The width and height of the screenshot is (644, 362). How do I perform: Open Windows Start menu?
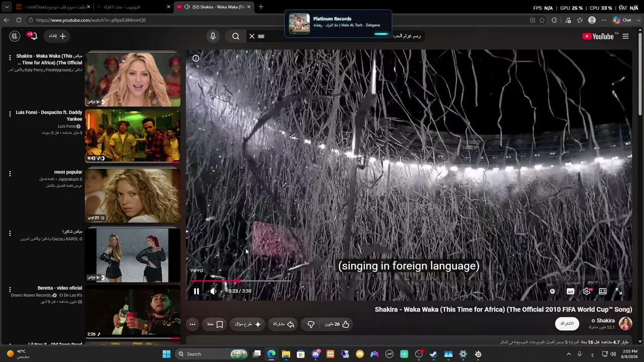tap(167, 354)
